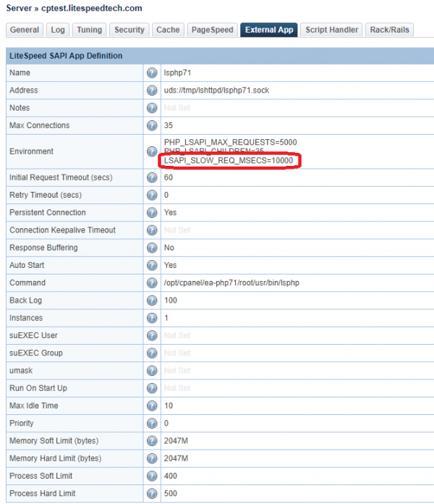Switch to the General tab
This screenshot has height=504, width=434.
click(25, 30)
